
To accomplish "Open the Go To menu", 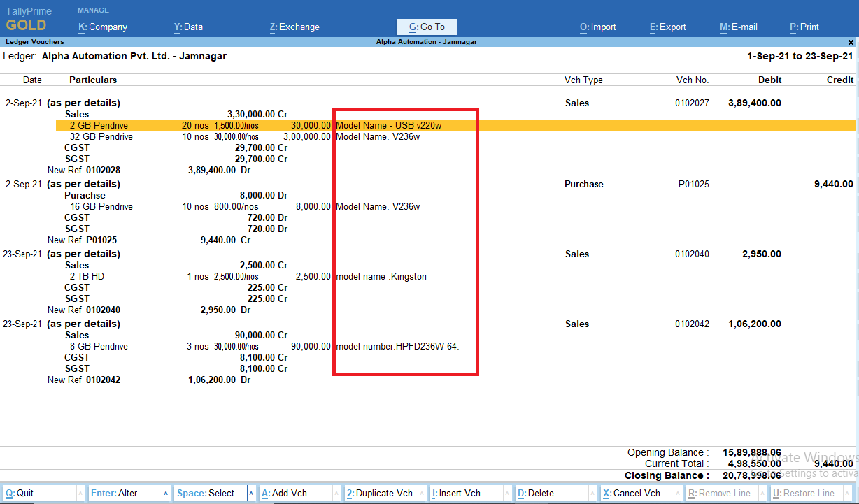I will (426, 27).
